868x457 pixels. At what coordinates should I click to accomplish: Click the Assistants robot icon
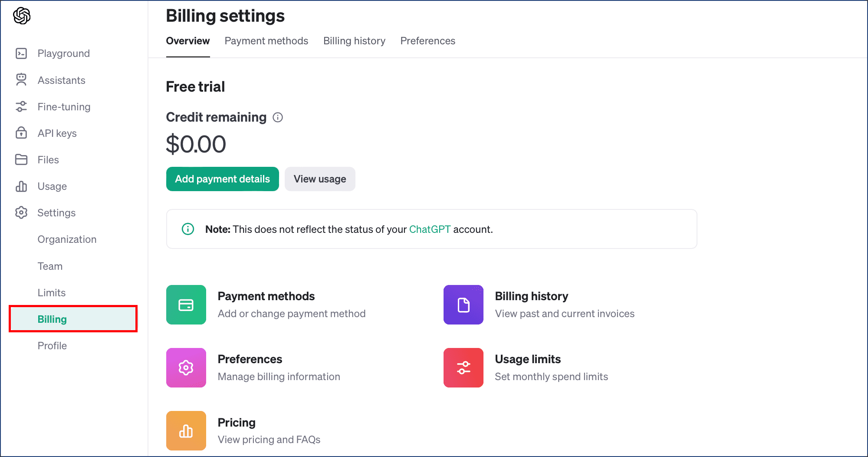click(21, 80)
